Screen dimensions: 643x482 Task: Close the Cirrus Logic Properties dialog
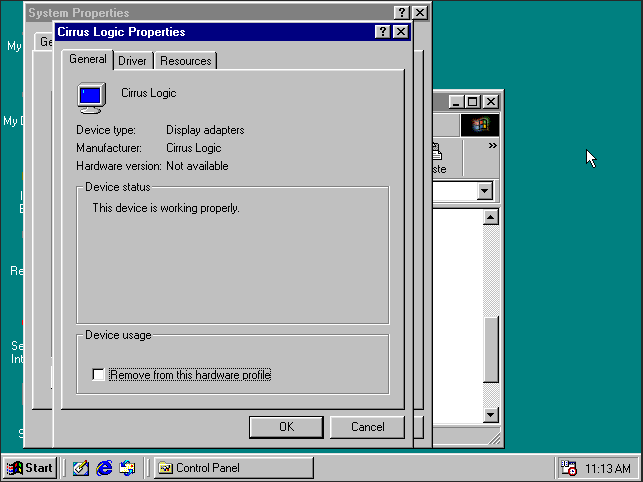click(401, 32)
